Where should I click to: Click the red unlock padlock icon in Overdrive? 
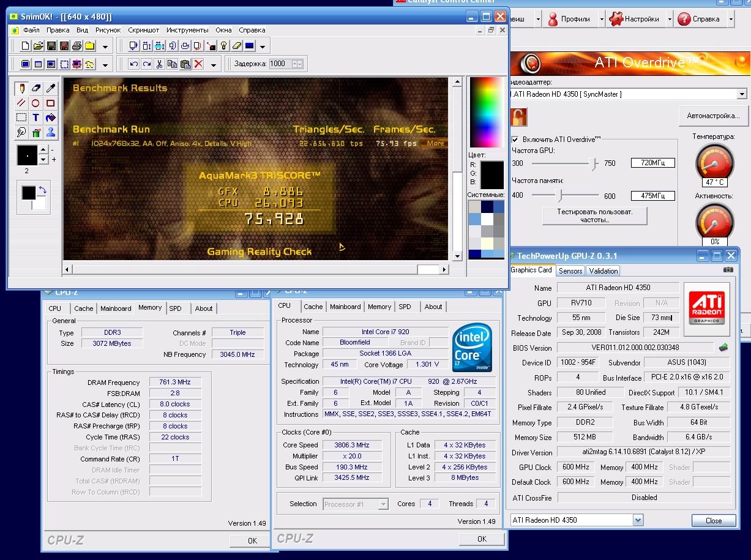(x=518, y=116)
